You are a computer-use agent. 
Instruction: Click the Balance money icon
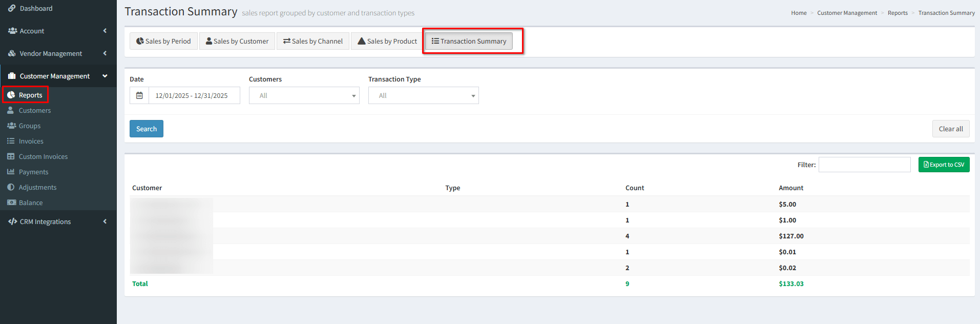tap(11, 203)
